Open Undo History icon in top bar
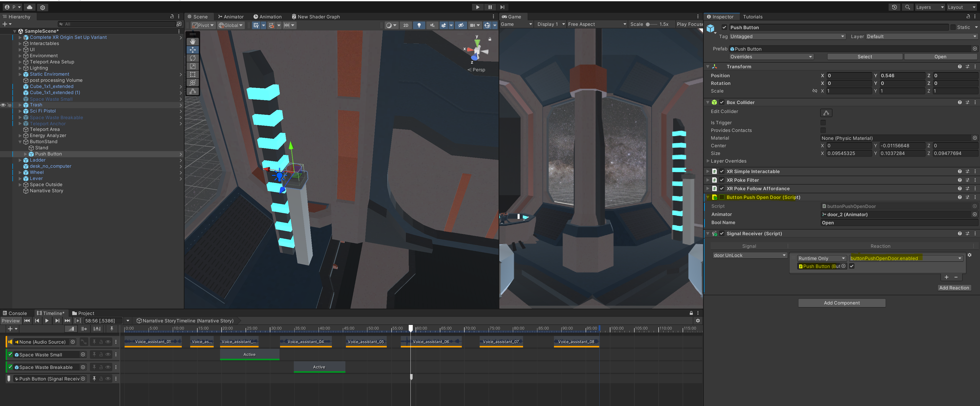Image resolution: width=980 pixels, height=406 pixels. click(894, 7)
